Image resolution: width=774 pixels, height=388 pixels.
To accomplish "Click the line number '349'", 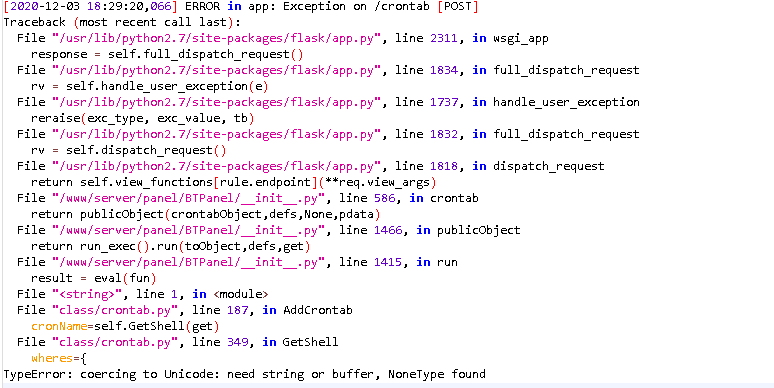I will (237, 342).
